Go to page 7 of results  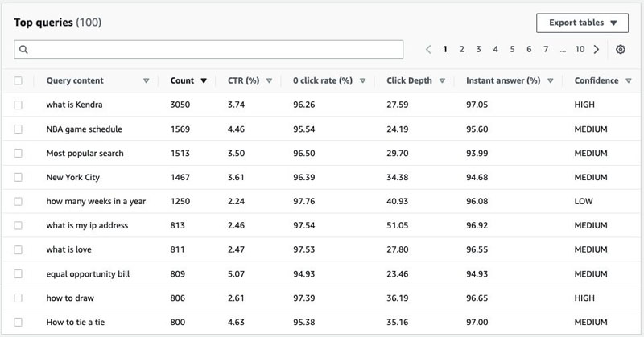pyautogui.click(x=546, y=49)
